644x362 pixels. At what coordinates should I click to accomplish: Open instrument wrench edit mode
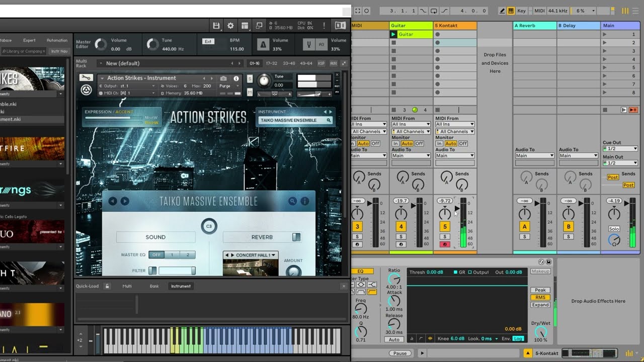(x=86, y=78)
